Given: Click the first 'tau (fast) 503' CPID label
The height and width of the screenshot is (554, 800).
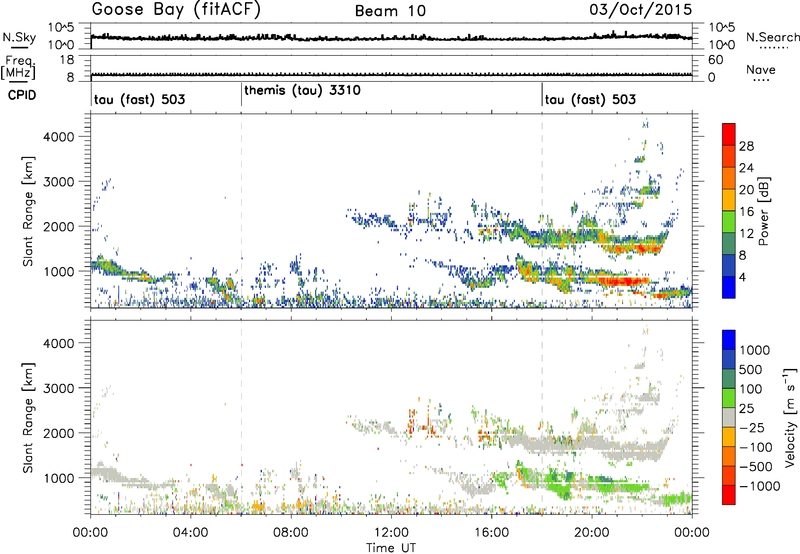Looking at the screenshot, I should tap(139, 99).
